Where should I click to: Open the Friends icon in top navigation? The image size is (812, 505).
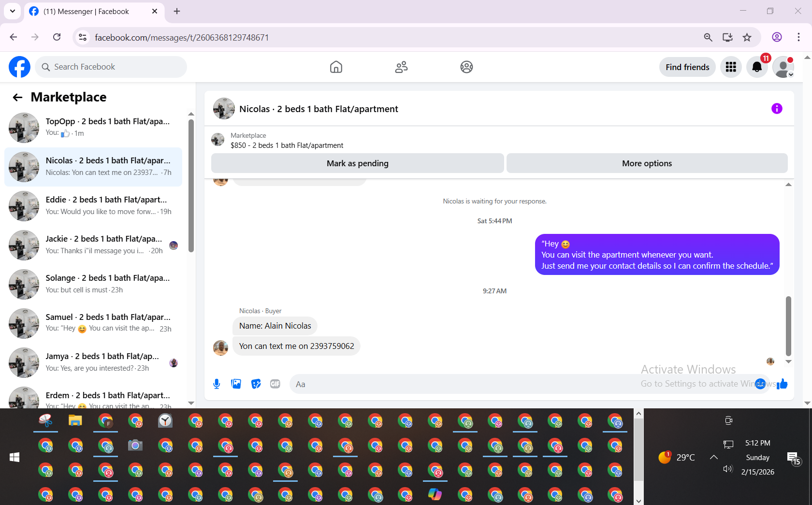[x=401, y=67]
